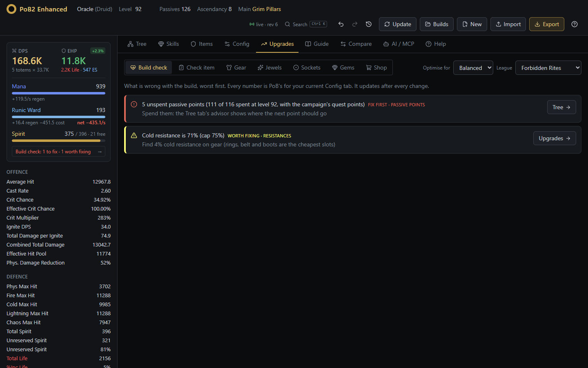The height and width of the screenshot is (368, 588).
Task: Open the Builds button
Action: (x=437, y=24)
